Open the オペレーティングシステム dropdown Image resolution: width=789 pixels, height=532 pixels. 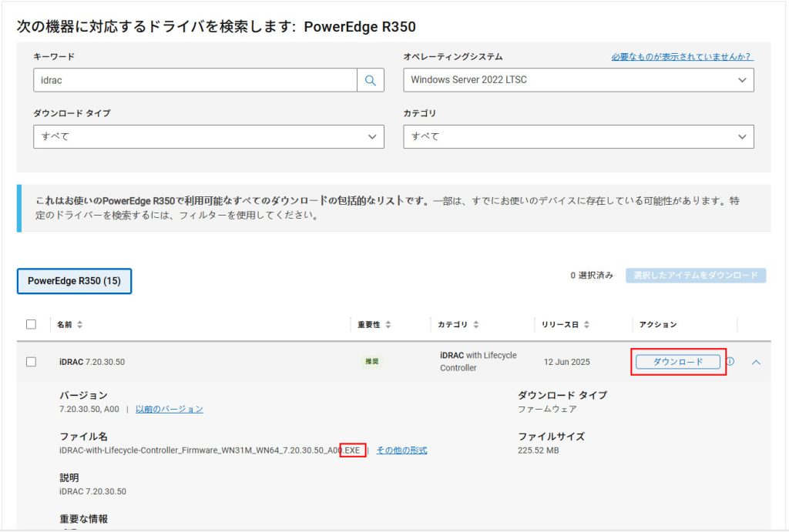[x=578, y=80]
